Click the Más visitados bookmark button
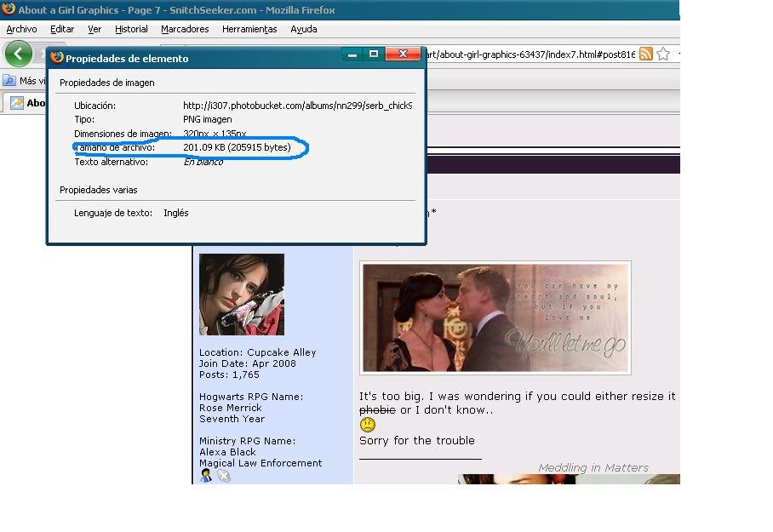Image resolution: width=773 pixels, height=532 pixels. coord(26,81)
